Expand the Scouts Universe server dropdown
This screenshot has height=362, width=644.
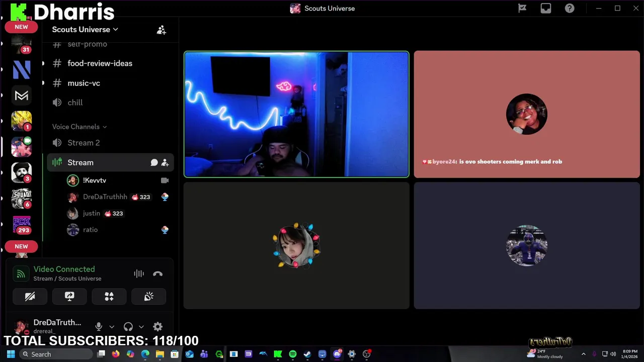coord(85,29)
